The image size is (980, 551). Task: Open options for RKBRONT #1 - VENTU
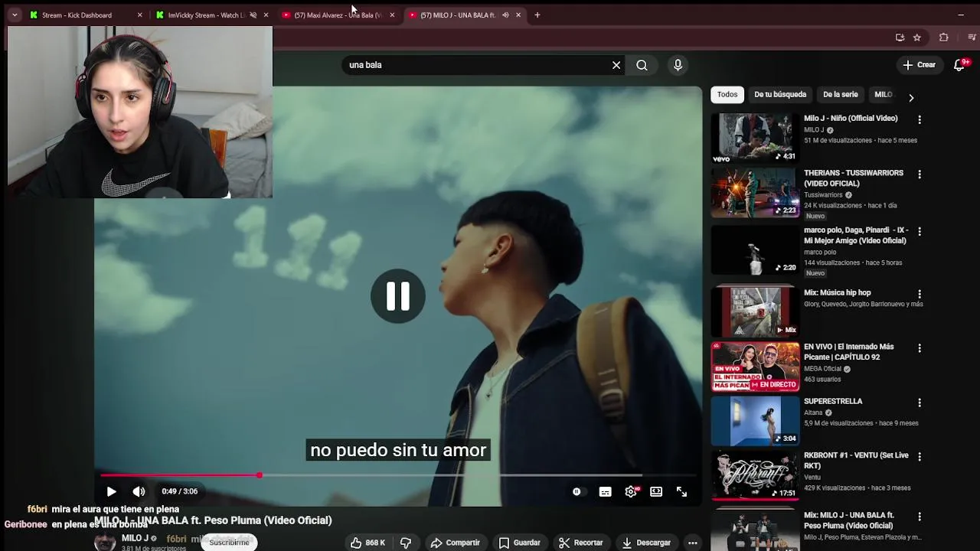point(920,457)
